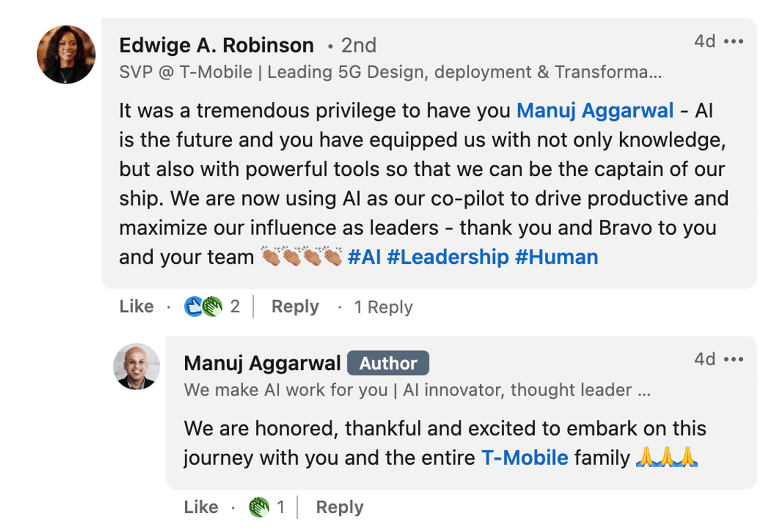Open the #AI hashtag
The width and height of the screenshot is (783, 532).
(364, 257)
